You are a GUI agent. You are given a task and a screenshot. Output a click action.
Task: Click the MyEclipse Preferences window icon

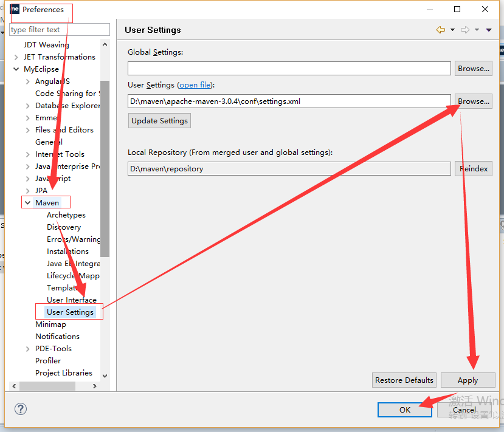click(15, 9)
